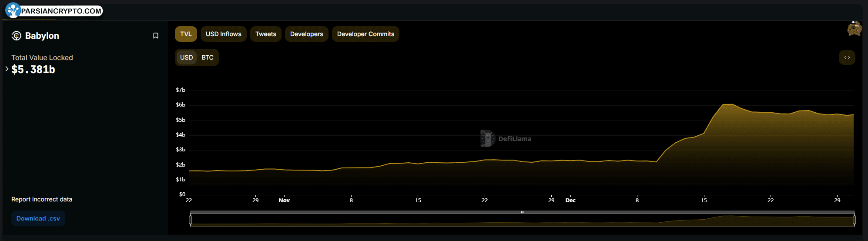Screen dimensions: 868x241
Task: Click the $3b y-axis label
Action: pos(181,150)
